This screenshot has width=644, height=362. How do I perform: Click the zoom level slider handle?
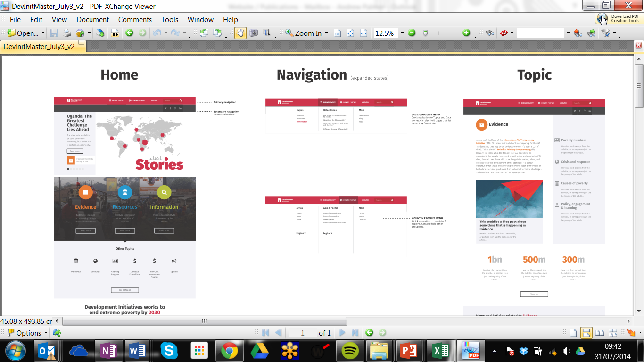point(426,33)
